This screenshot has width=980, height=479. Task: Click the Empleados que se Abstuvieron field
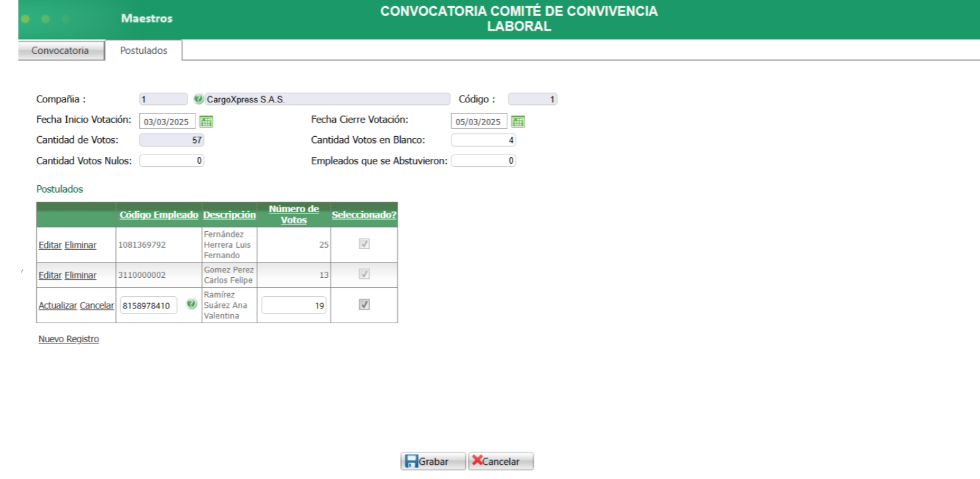tap(484, 161)
